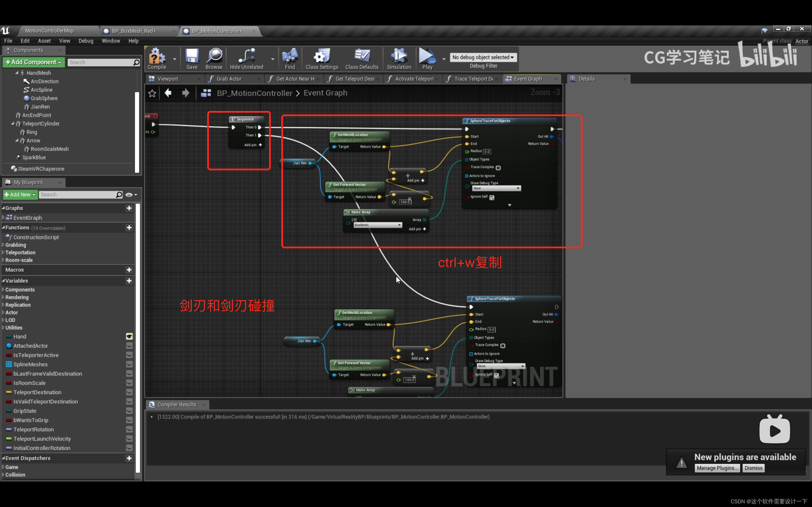Click the My Blueprint search field
Image resolution: width=812 pixels, height=507 pixels.
[77, 195]
